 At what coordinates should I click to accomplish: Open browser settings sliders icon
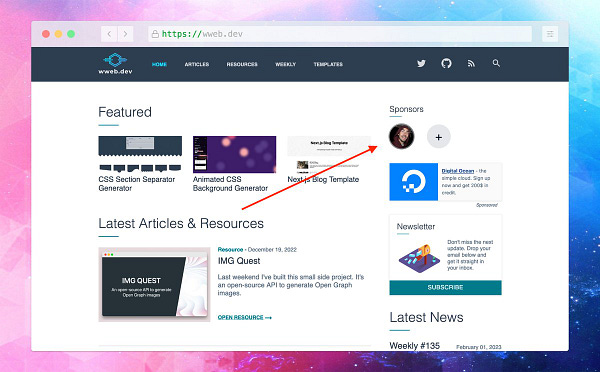[x=550, y=34]
